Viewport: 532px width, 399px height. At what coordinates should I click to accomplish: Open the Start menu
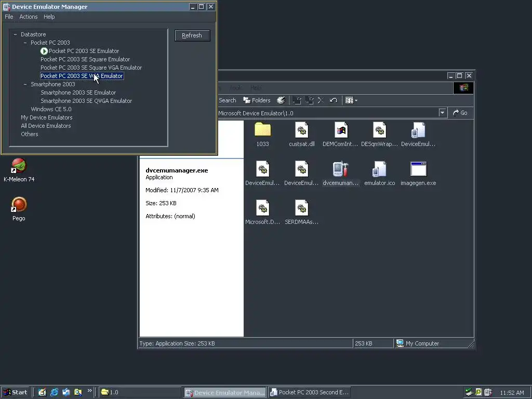tap(15, 392)
